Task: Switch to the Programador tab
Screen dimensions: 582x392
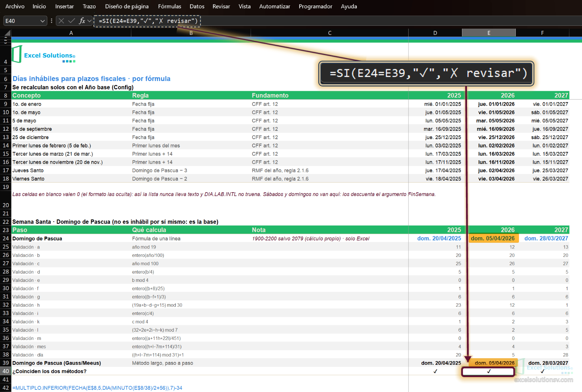Action: click(x=315, y=6)
